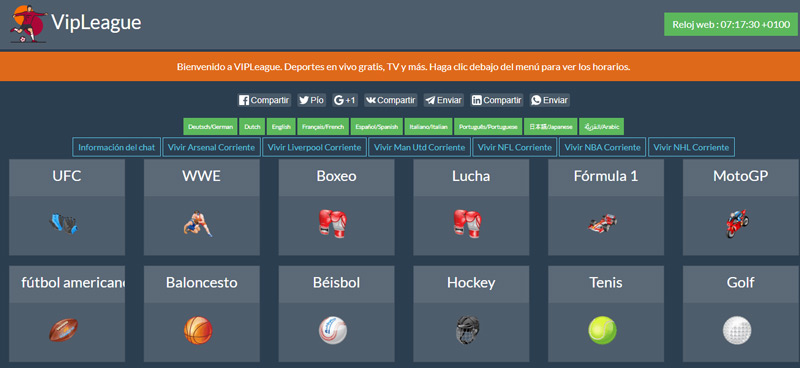Open Vivir Arsenal Corriente link
Screen dimensions: 800x368
[211, 148]
